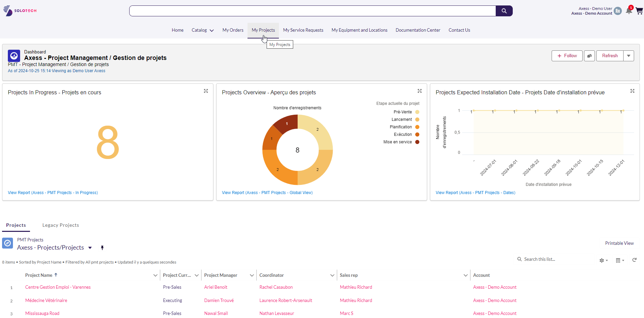Screen dimensions: 644x318
Task: Click the dashboard gauge icon
Action: coord(14,56)
